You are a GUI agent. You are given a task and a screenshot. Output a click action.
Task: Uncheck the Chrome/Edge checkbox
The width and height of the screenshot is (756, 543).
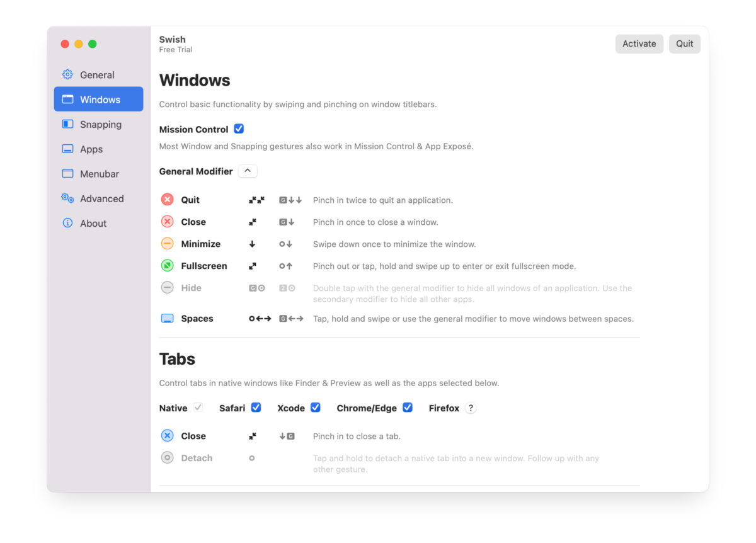pyautogui.click(x=408, y=408)
